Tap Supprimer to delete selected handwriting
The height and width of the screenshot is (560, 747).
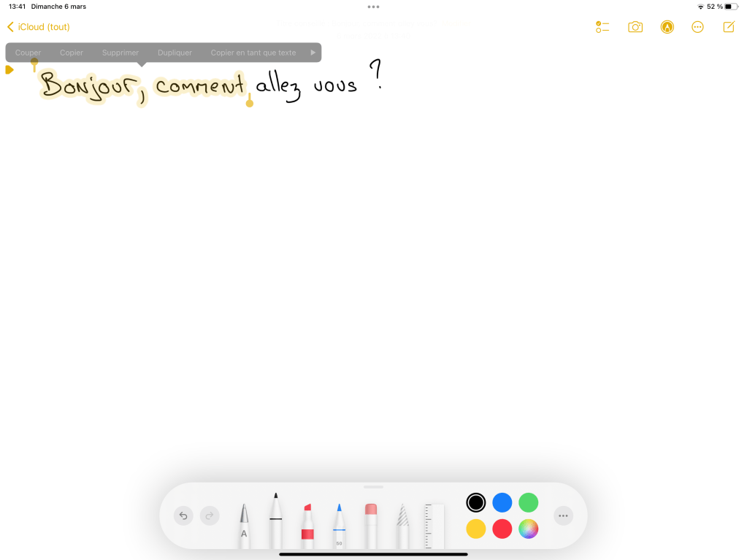tap(120, 53)
